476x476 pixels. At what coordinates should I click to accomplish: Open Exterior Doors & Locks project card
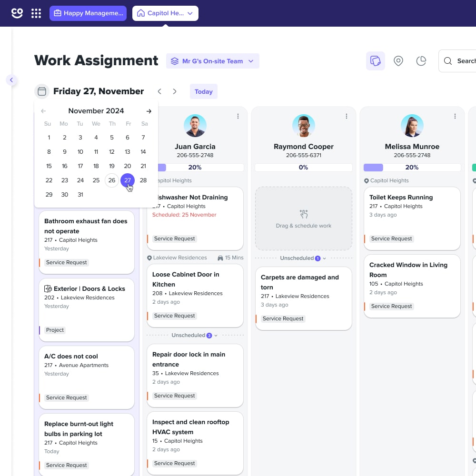[x=87, y=310]
